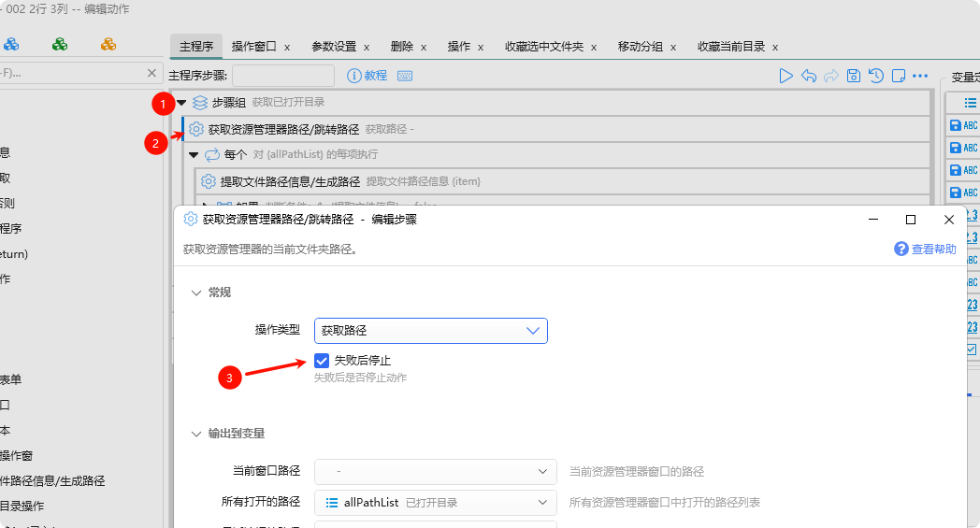Uncheck the 失败后停止 checkbox
Screen dimensions: 980x528
click(x=322, y=361)
